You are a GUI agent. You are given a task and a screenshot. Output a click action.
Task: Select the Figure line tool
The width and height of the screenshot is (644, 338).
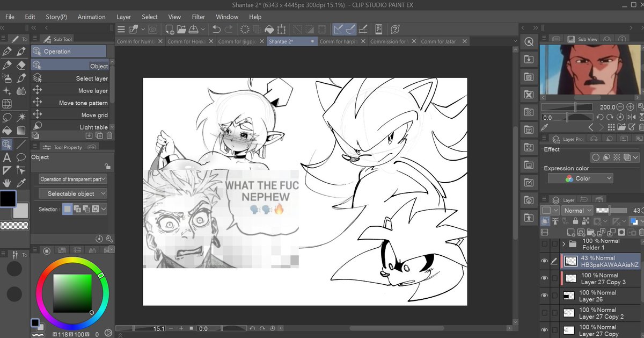coord(21,145)
